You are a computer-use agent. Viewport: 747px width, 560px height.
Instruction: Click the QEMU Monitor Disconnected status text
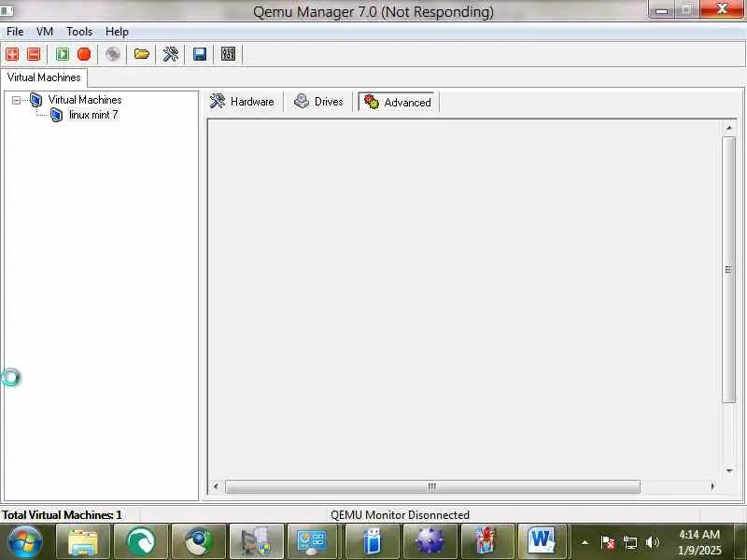(x=401, y=515)
